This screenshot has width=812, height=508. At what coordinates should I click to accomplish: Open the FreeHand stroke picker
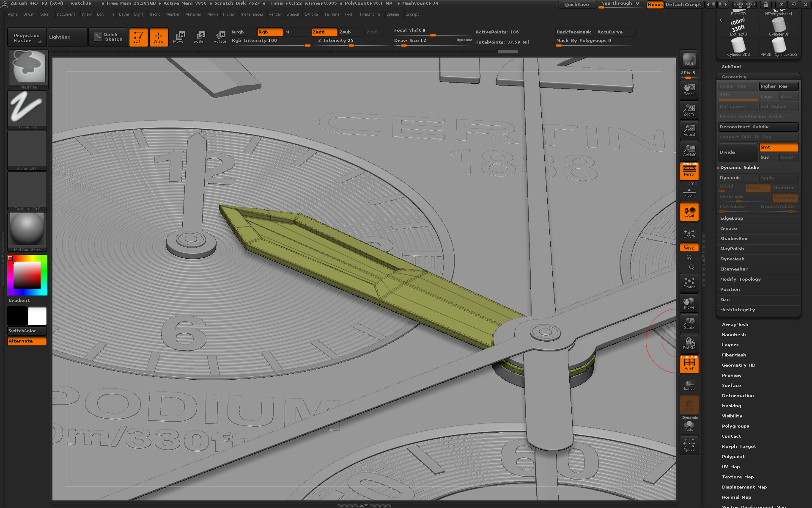pyautogui.click(x=27, y=110)
